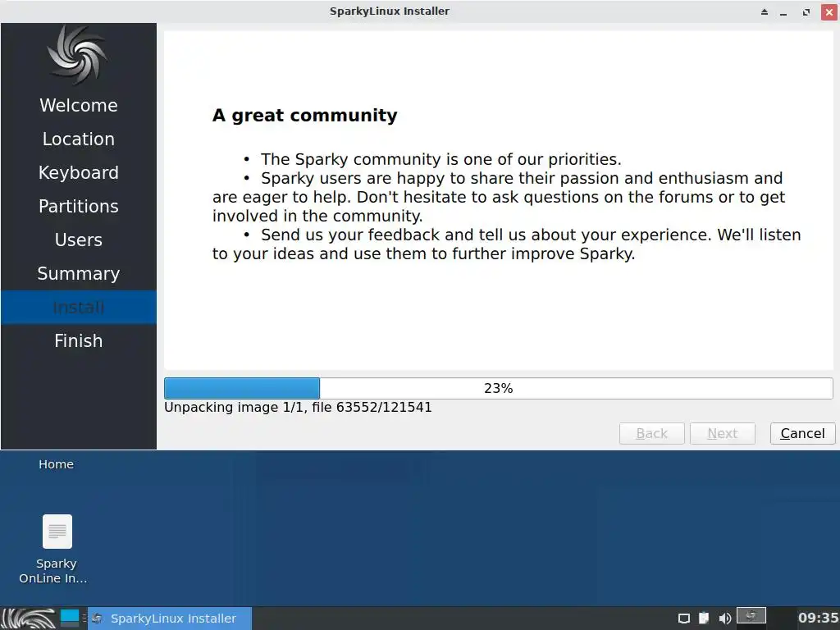Click the Sparky tray applet icon
840x630 pixels.
(751, 616)
